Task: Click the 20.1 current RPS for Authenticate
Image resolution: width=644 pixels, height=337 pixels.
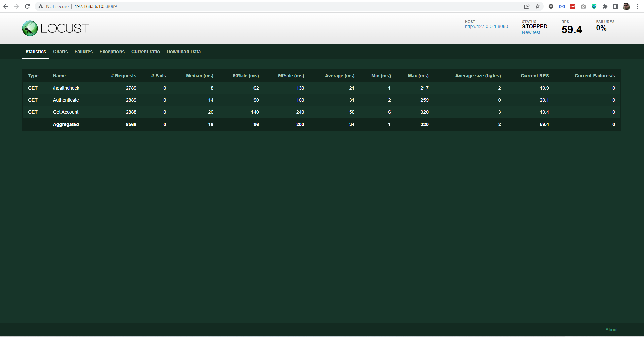Action: pos(544,100)
